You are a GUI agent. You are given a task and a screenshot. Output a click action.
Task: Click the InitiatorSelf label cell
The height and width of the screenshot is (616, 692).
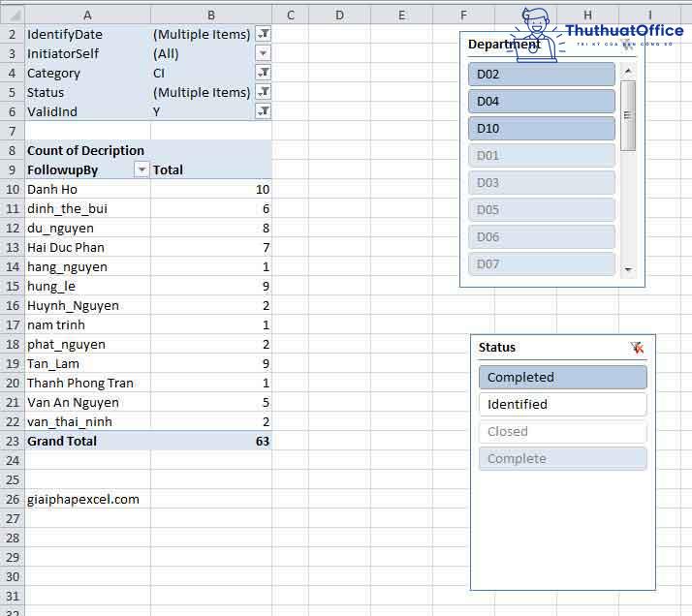[x=87, y=53]
